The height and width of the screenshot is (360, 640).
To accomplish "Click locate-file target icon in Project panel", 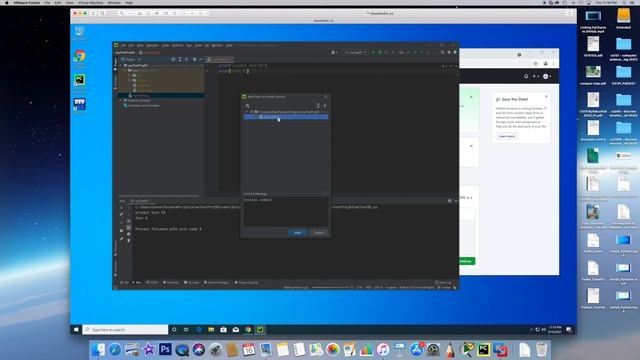I will tap(173, 60).
